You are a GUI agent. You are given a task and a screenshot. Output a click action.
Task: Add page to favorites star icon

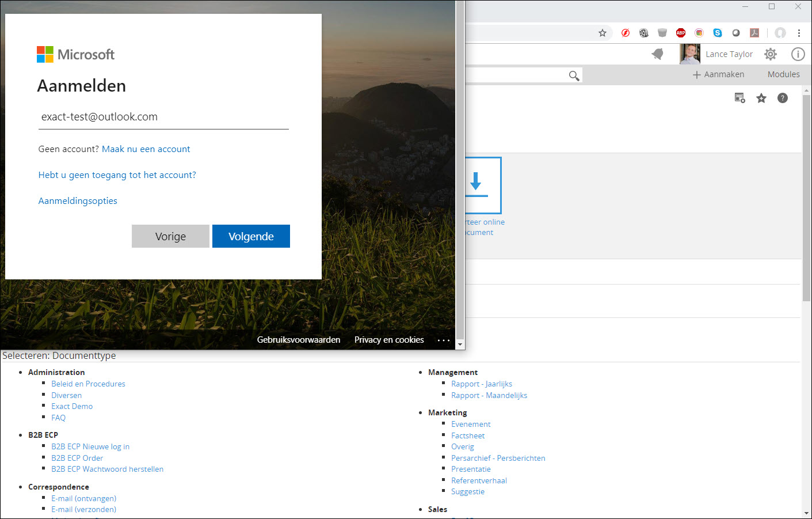[761, 98]
